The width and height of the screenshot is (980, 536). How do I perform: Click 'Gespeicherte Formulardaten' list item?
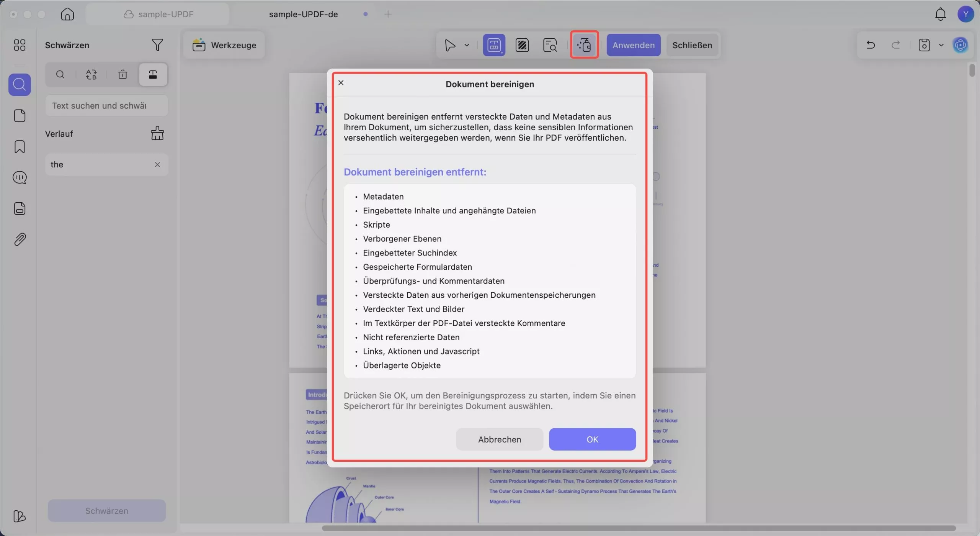(417, 267)
